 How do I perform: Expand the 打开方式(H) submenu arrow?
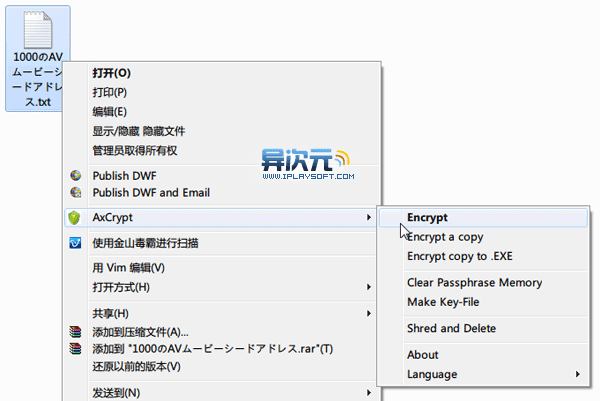pyautogui.click(x=370, y=288)
